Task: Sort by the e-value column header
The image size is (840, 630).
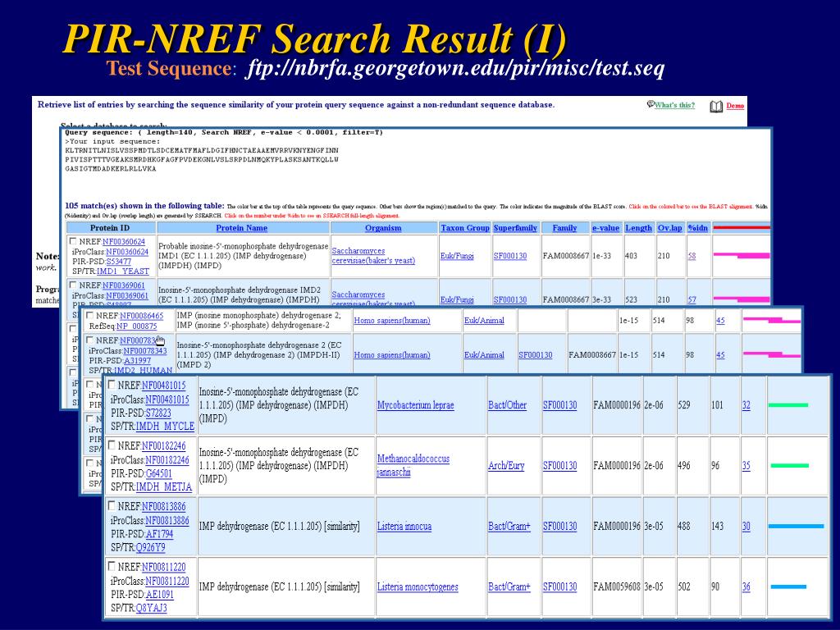Action: [x=606, y=228]
